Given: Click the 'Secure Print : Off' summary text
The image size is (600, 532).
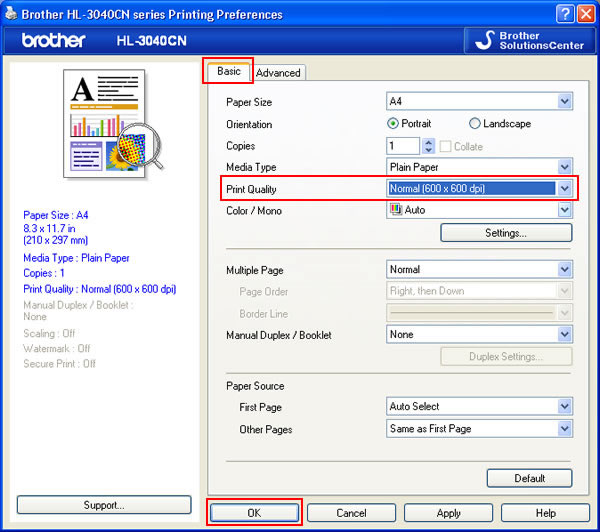Looking at the screenshot, I should point(59,364).
